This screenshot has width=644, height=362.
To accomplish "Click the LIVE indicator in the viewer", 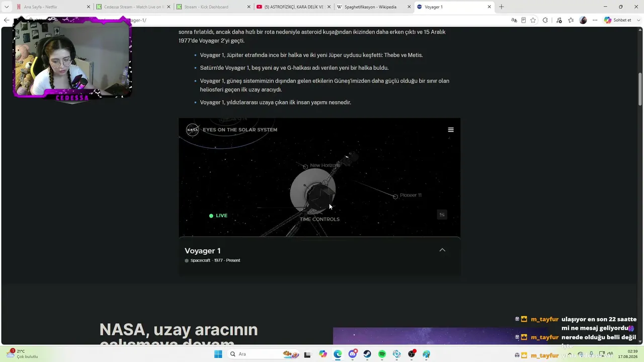I will (x=218, y=216).
